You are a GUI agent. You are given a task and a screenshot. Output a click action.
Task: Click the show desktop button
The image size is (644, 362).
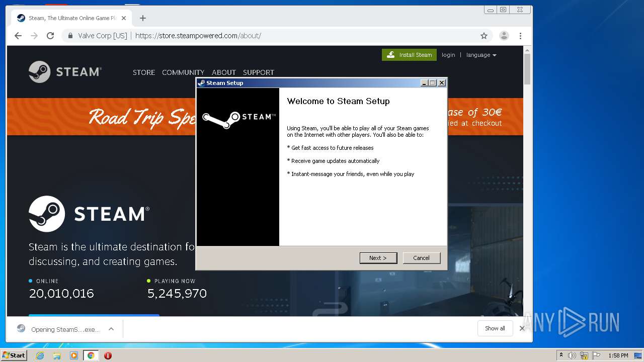pos(638,355)
